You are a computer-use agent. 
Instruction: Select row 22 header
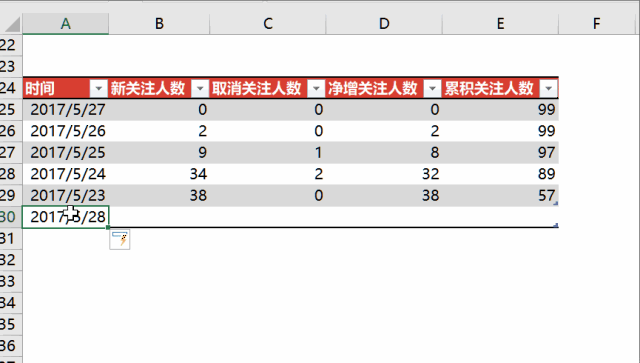[x=11, y=45]
